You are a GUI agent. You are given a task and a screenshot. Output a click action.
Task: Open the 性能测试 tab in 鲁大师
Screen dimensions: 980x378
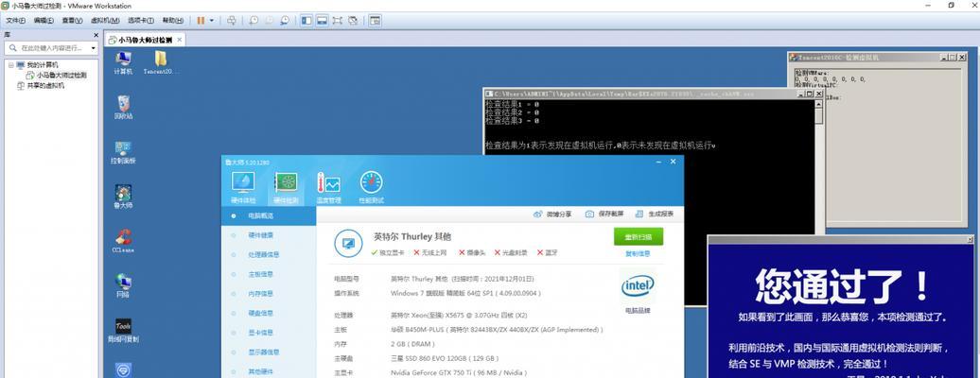pos(371,188)
